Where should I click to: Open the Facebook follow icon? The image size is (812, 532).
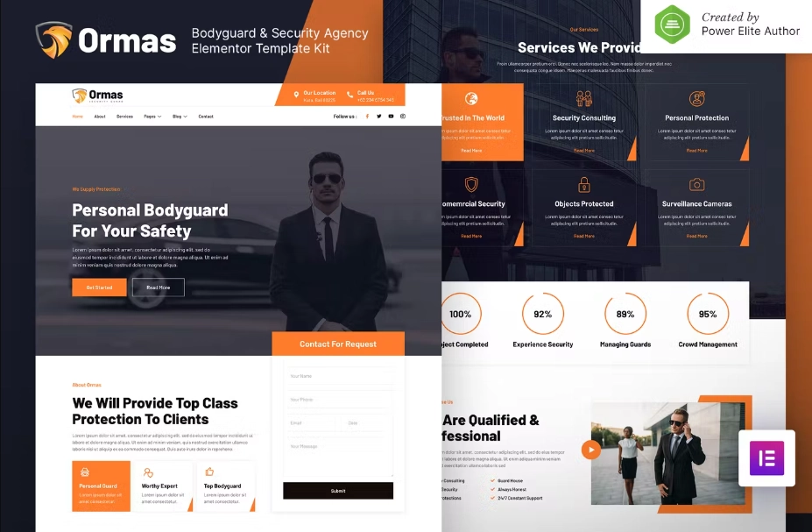[367, 117]
